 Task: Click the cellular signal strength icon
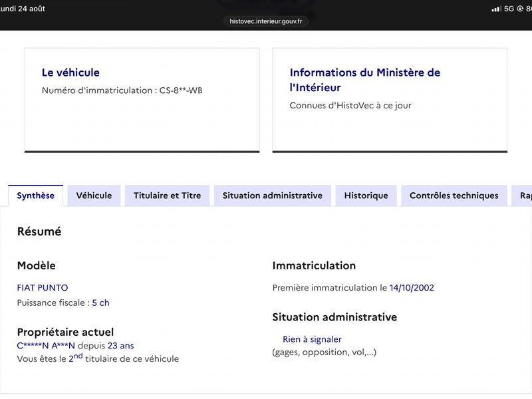(496, 9)
